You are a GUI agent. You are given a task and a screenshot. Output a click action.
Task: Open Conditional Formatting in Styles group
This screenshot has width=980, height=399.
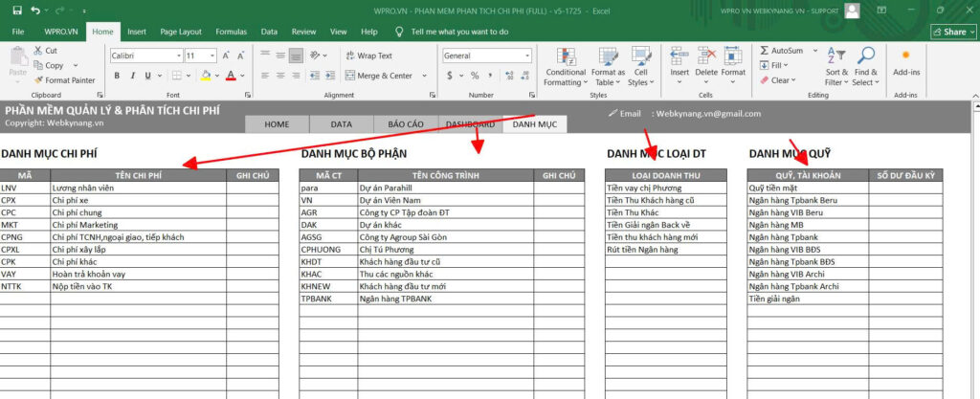pos(565,65)
